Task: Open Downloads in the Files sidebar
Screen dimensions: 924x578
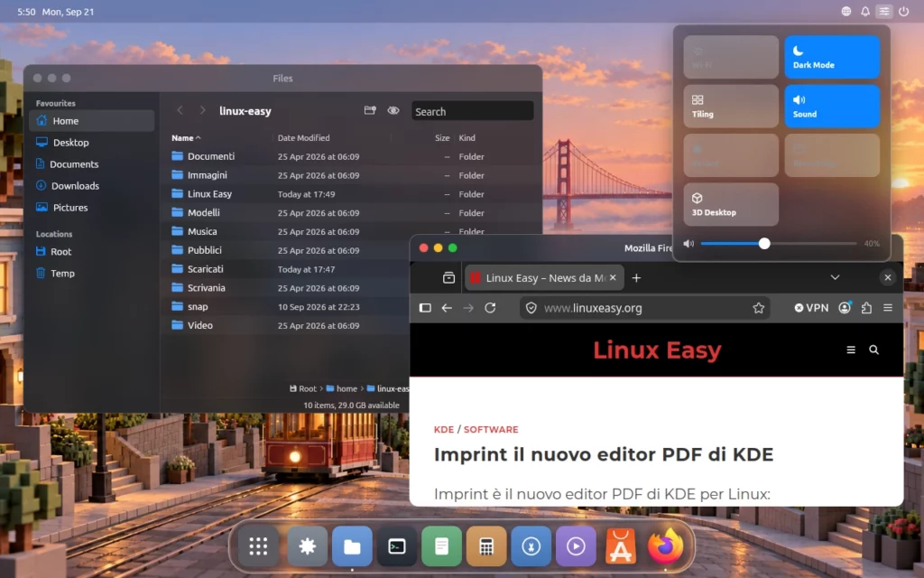Action: (x=92, y=186)
